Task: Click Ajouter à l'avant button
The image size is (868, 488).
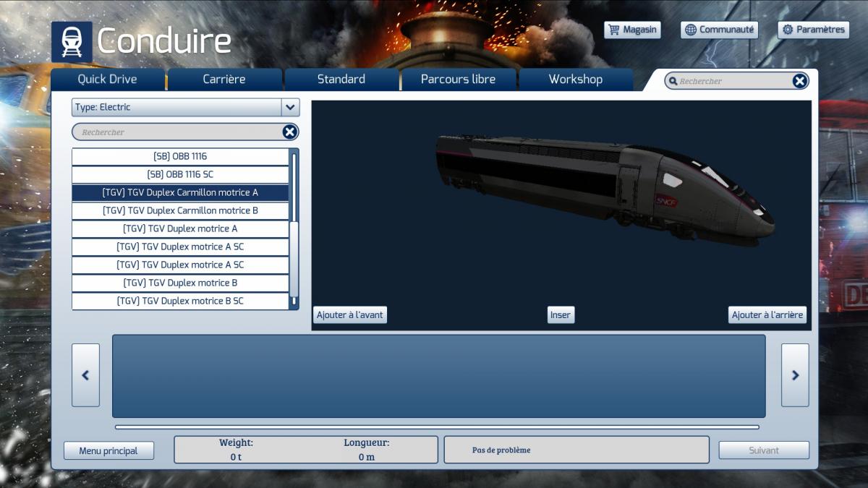Action: point(350,314)
